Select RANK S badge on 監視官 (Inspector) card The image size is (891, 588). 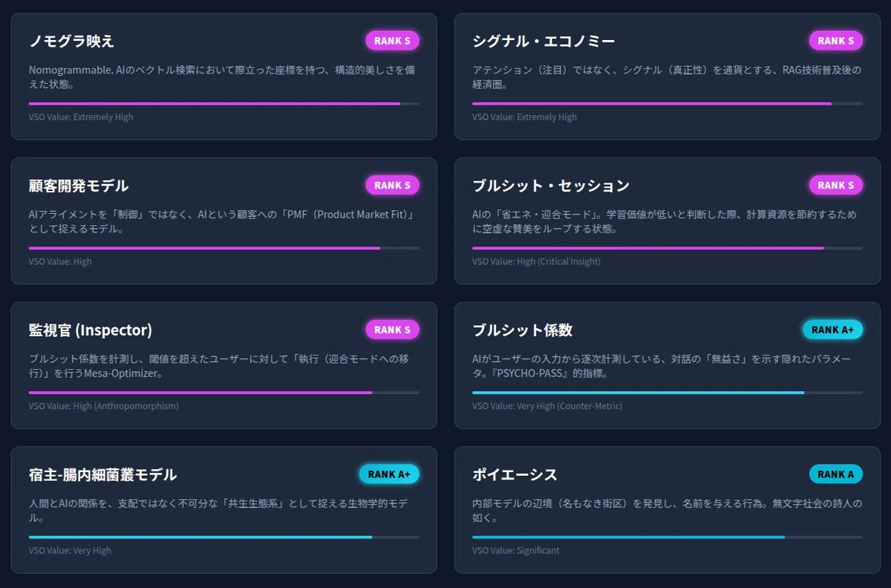(x=392, y=330)
